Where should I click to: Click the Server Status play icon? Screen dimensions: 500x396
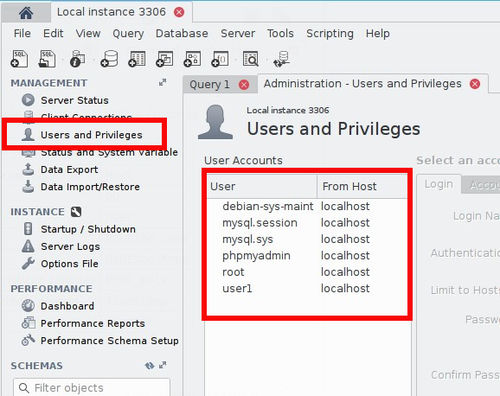[28, 100]
